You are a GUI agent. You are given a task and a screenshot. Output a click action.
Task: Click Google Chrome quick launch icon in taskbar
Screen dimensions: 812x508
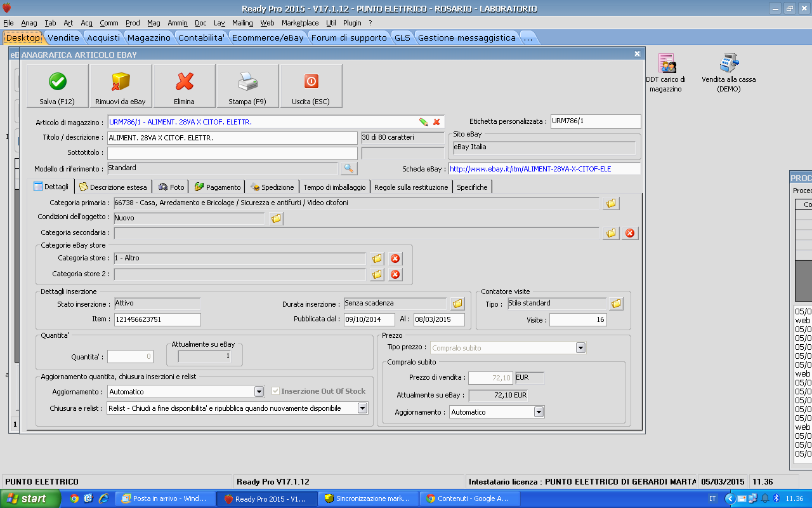[x=74, y=498]
